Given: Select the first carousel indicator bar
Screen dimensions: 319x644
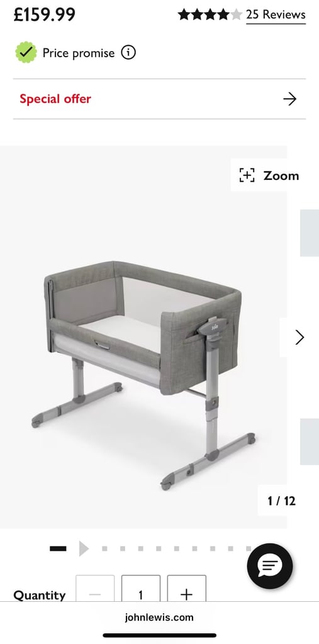Looking at the screenshot, I should [58, 548].
